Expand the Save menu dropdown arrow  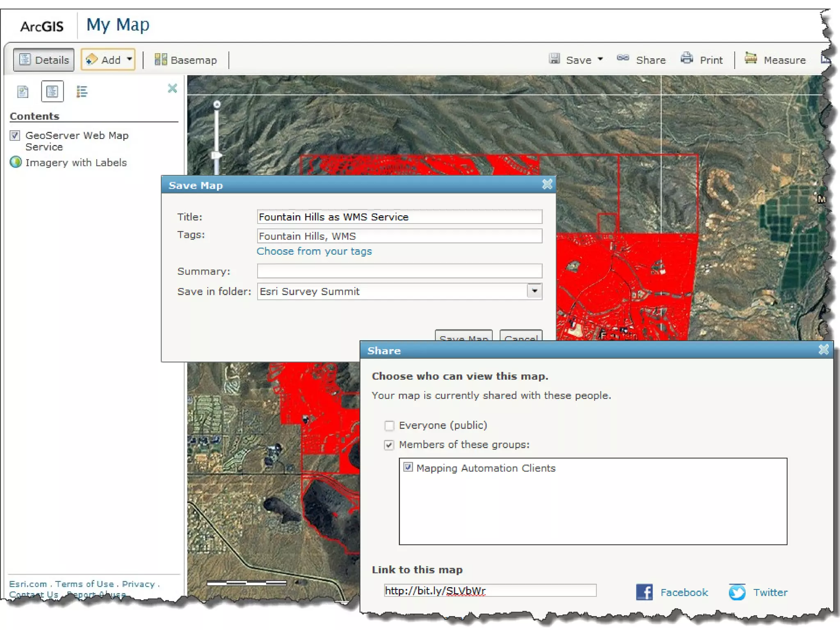point(600,59)
